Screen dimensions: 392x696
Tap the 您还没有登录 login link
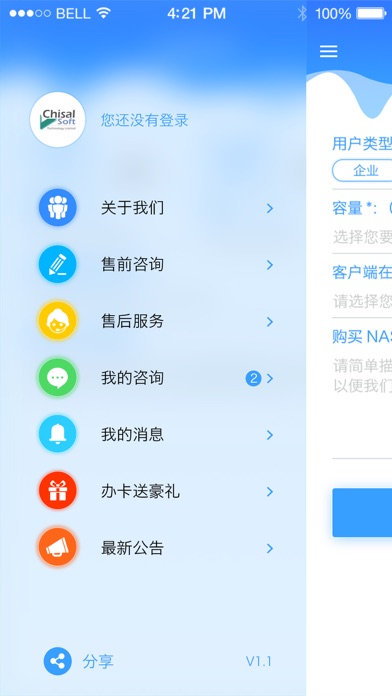145,120
